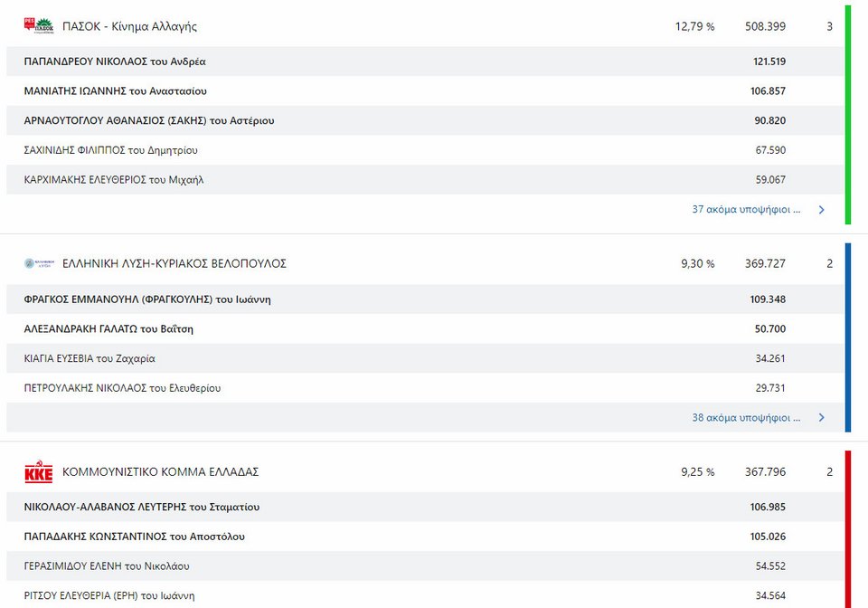Viewport: 868px width, 608px height.
Task: Open the '37 ακόμα υποψήφιοι' link
Action: [746, 209]
